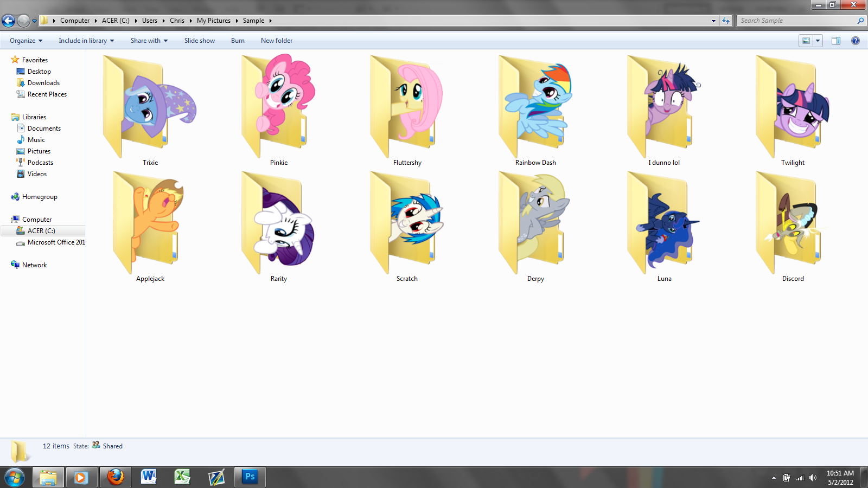Navigate to My Pictures via breadcrumb
This screenshot has height=488, width=868.
pos(213,20)
